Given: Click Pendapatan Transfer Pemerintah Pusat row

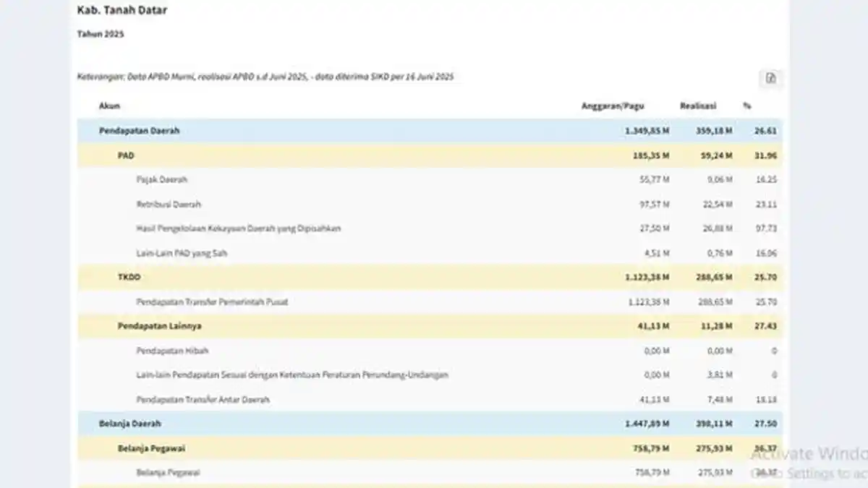Looking at the screenshot, I should click(x=430, y=301).
